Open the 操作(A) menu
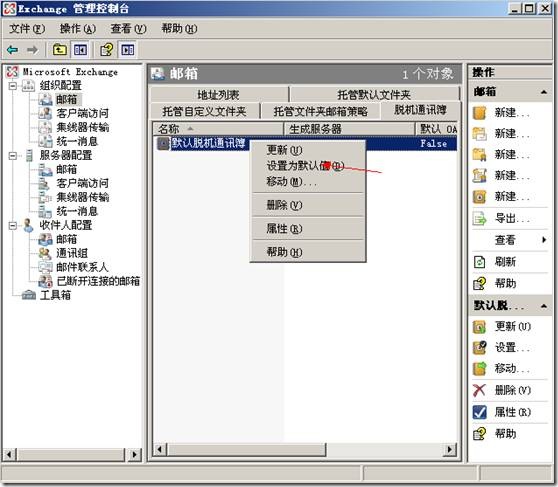558x487 pixels. 78,28
